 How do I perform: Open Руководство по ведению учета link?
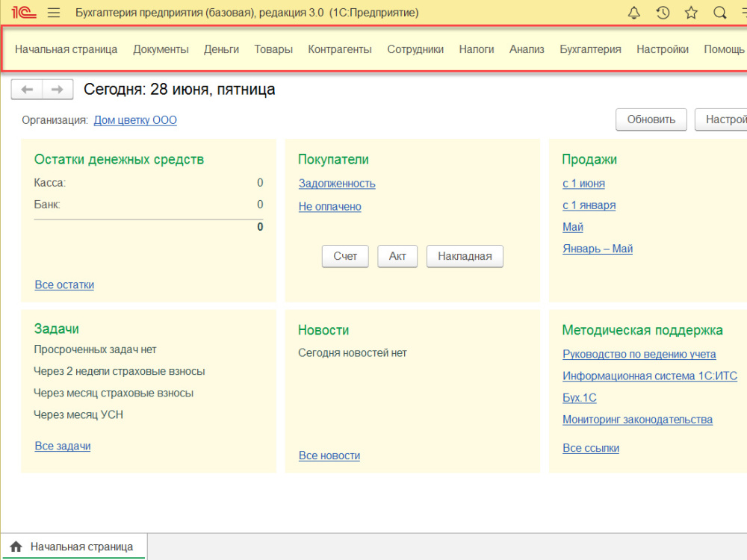point(639,354)
